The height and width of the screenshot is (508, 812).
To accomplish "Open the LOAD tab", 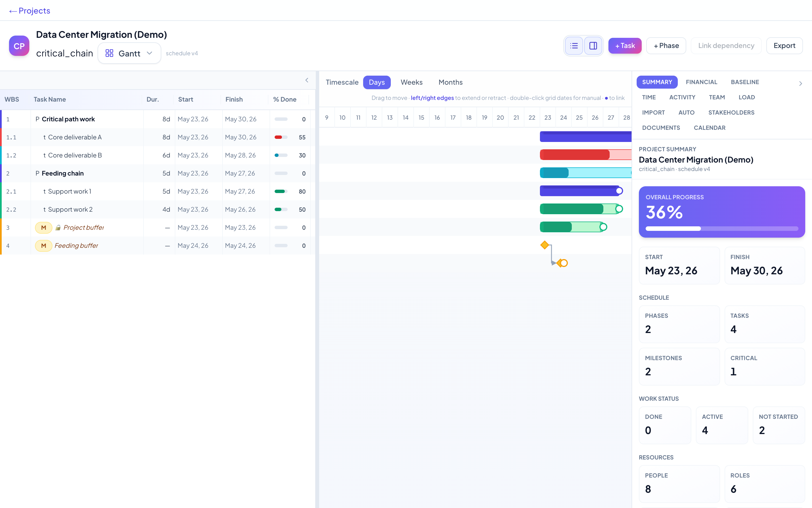I will (x=747, y=97).
